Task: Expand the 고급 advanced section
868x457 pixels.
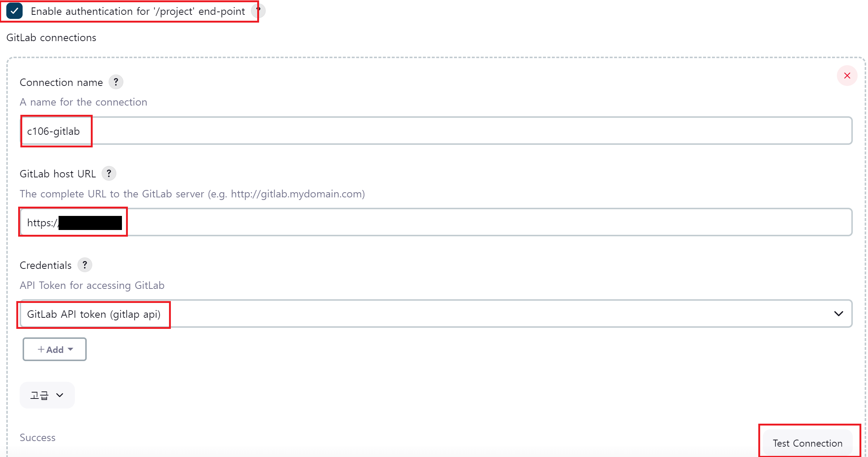Action: click(47, 395)
